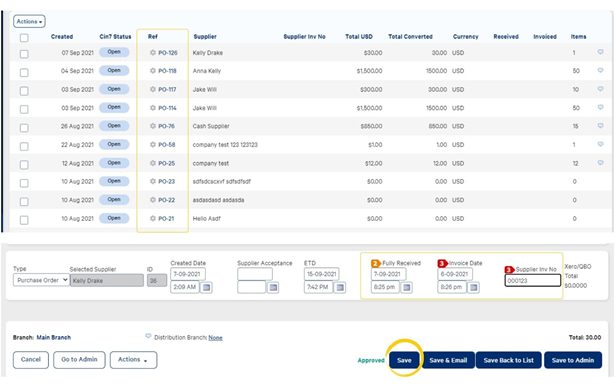
Task: Open calendar picker for Supplier Acceptance
Action: [x=273, y=287]
